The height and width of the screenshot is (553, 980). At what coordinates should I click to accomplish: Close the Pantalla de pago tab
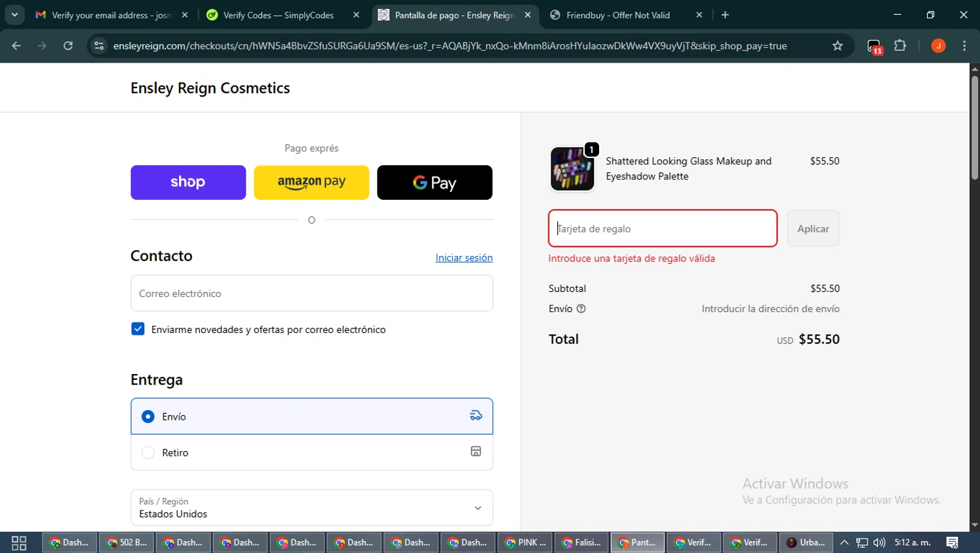point(528,15)
